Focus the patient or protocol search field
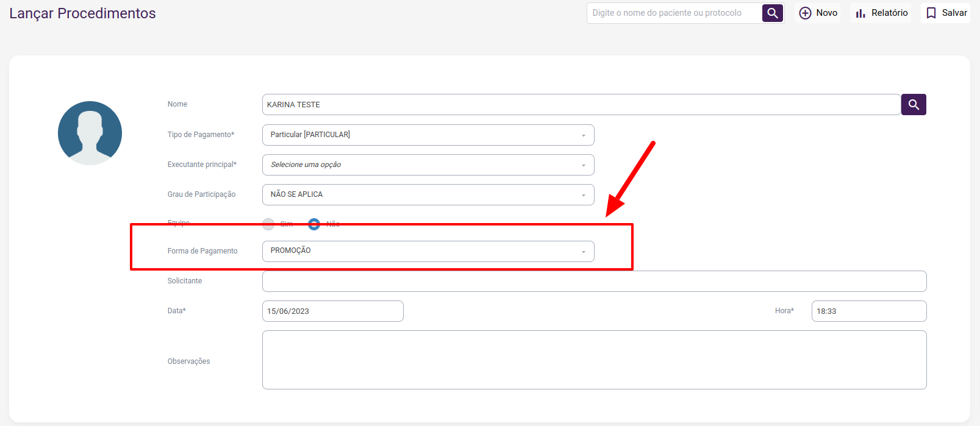This screenshot has width=980, height=426. click(674, 13)
